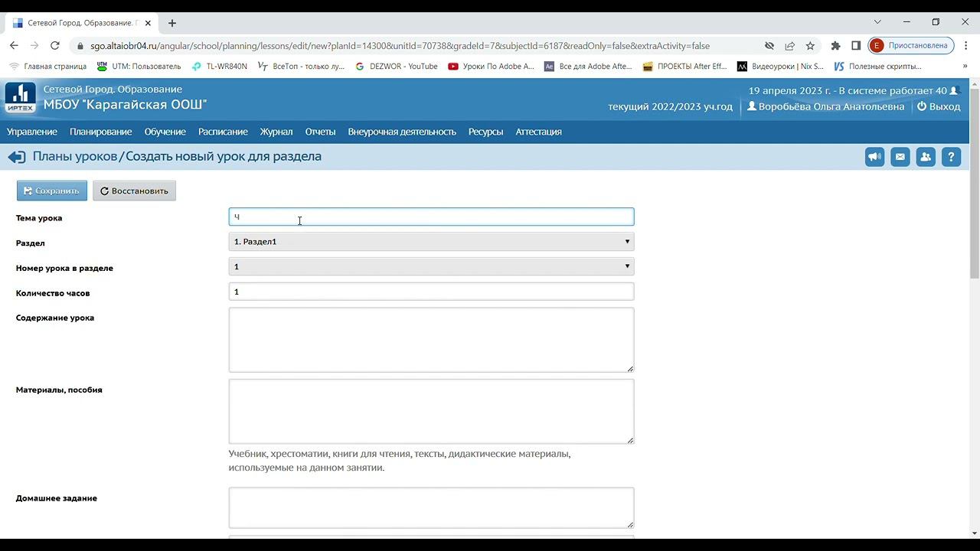This screenshot has width=980, height=551.
Task: Click the Количество часов input field
Action: coord(431,292)
